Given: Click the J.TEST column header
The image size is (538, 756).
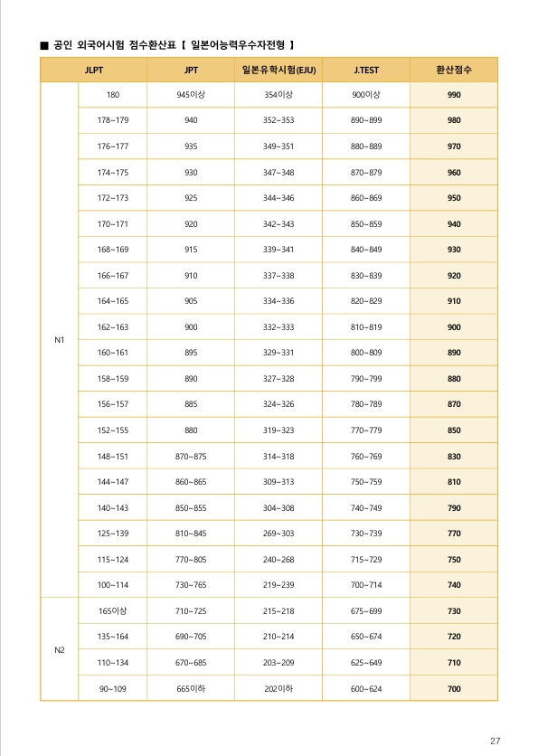Looking at the screenshot, I should coord(366,70).
